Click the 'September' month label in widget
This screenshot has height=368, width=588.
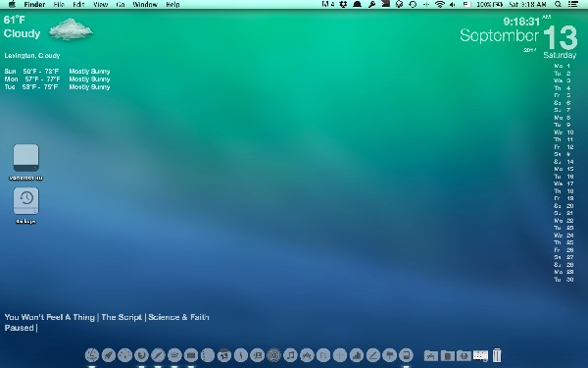[x=499, y=35]
